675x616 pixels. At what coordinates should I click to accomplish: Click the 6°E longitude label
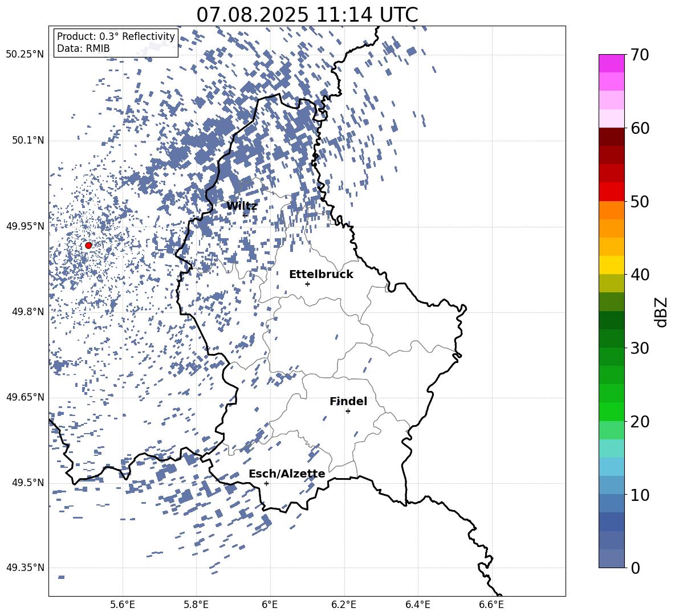(270, 605)
